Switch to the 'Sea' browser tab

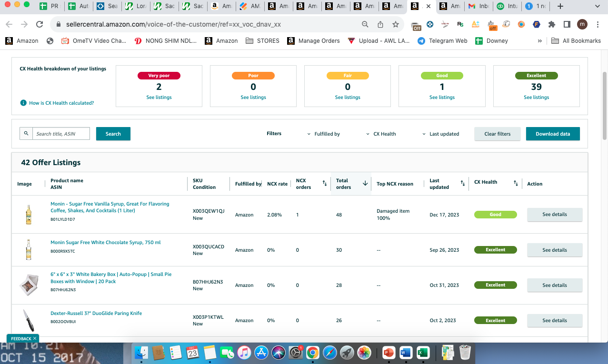(x=107, y=6)
